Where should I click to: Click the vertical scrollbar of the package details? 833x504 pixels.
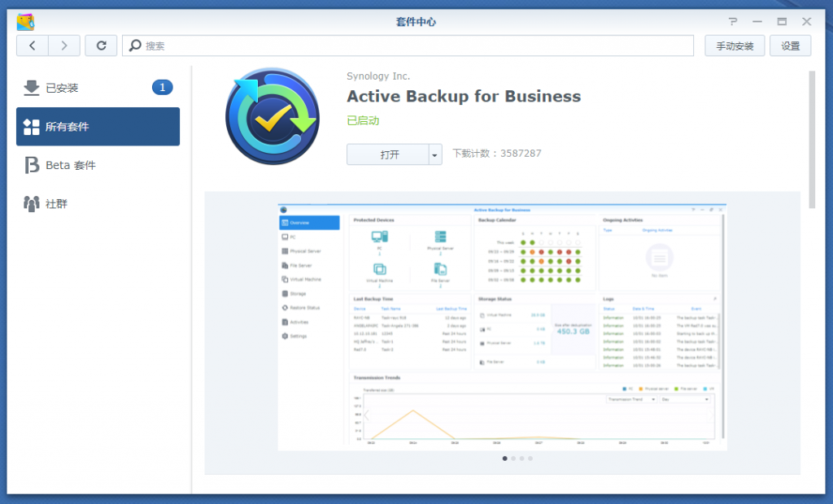[812, 140]
